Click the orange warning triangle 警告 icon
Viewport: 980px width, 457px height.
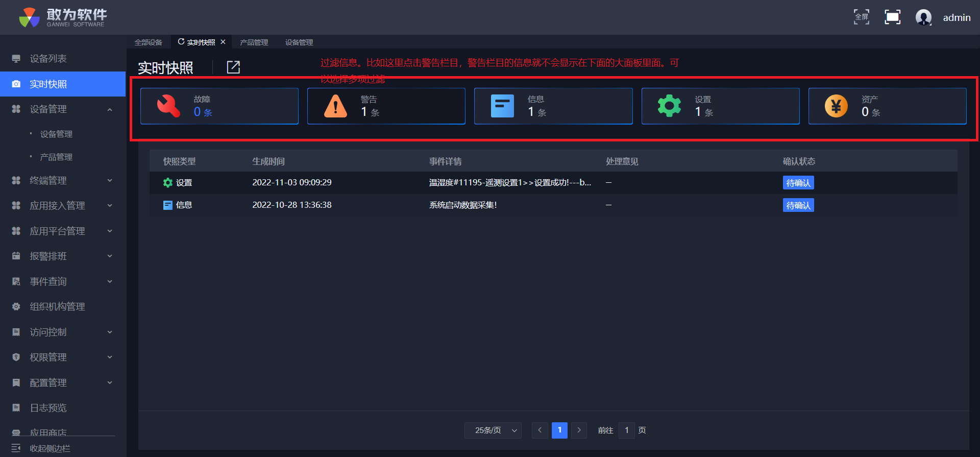click(x=335, y=106)
